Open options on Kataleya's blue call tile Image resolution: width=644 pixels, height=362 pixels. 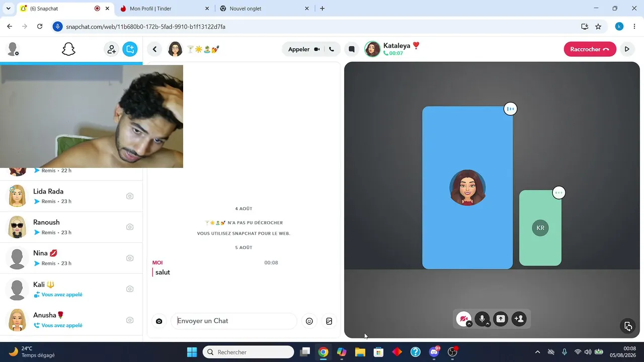[510, 109]
